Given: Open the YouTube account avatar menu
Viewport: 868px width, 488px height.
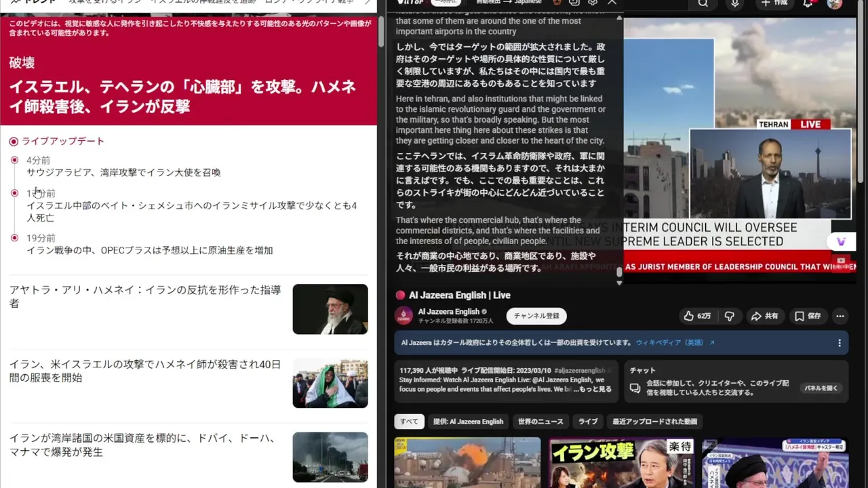Looking at the screenshot, I should tap(835, 3).
